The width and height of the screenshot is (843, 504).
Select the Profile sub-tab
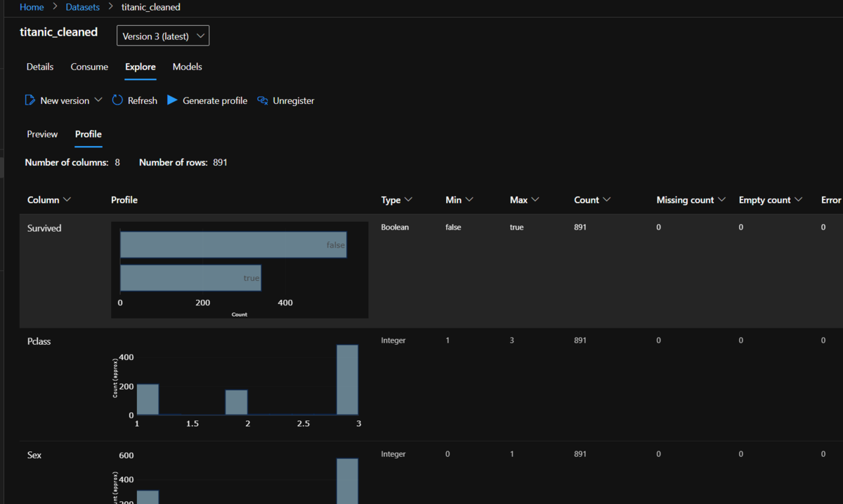point(89,134)
